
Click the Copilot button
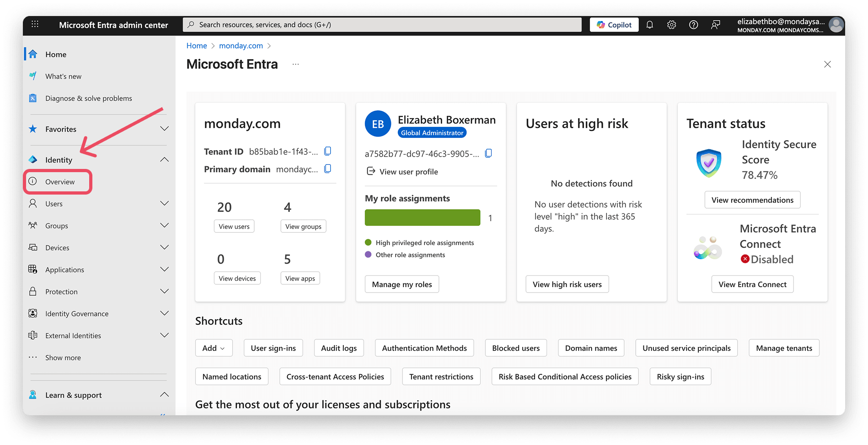coord(614,25)
